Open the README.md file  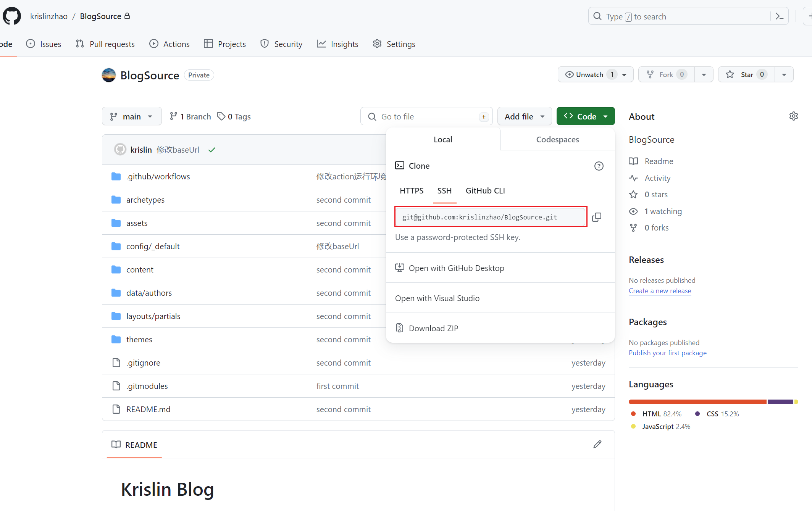[x=148, y=409]
